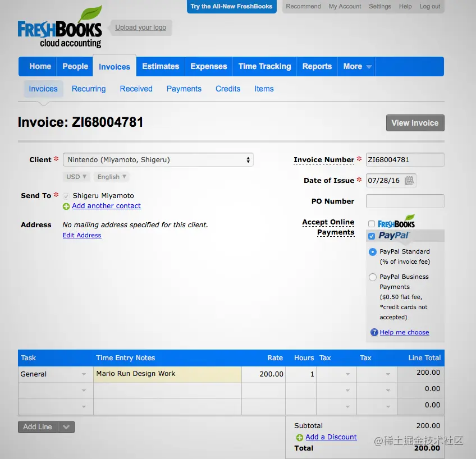Click the Add Line button

(x=38, y=427)
